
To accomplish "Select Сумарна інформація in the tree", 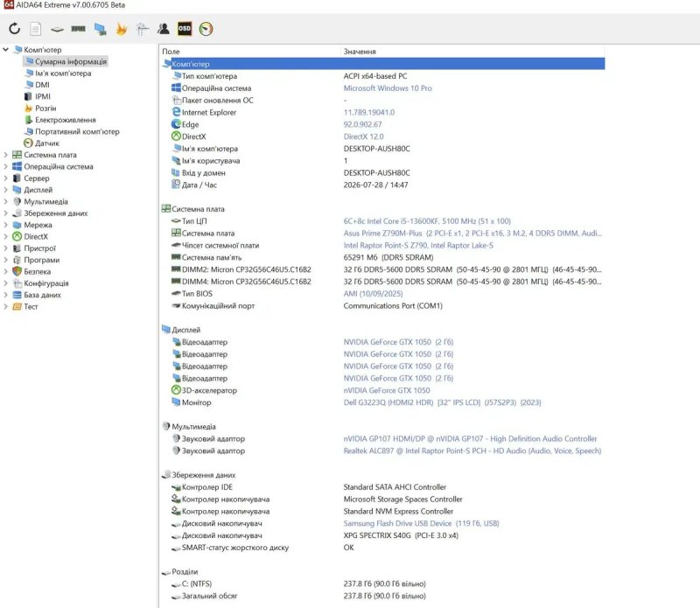I will coord(71,61).
